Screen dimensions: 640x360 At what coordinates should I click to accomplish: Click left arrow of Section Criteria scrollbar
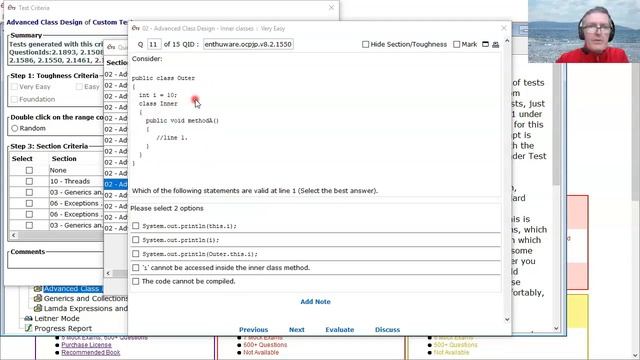13,235
